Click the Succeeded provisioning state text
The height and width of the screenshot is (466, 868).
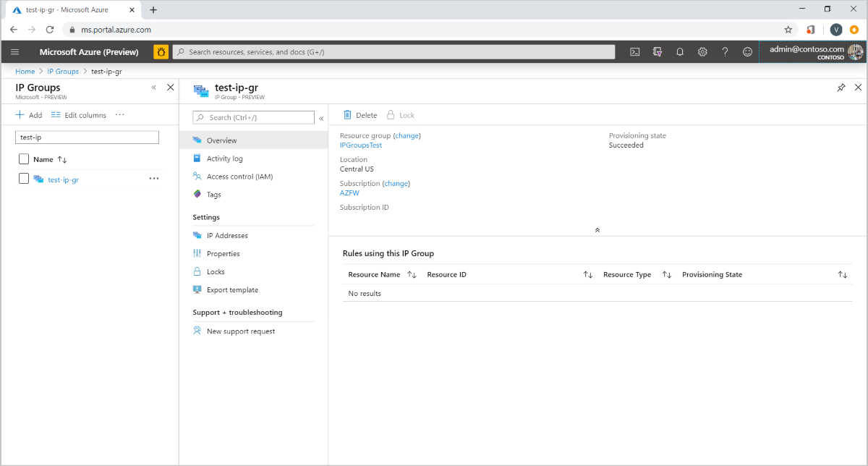pos(626,145)
